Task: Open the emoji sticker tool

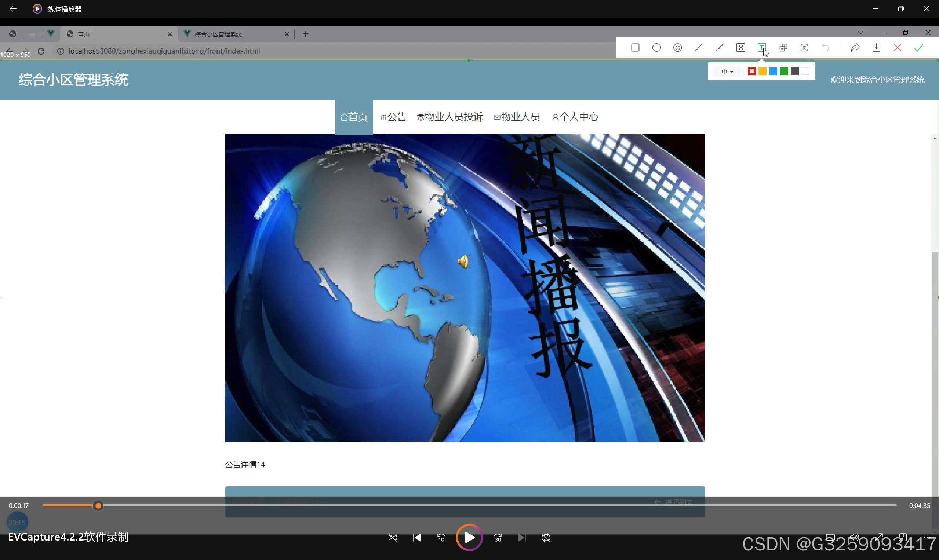Action: 677,48
